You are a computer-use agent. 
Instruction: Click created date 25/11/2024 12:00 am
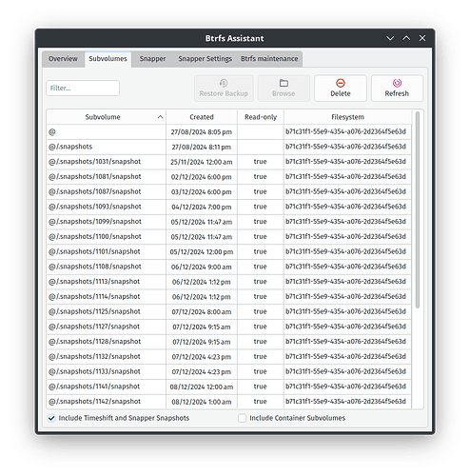click(x=202, y=162)
